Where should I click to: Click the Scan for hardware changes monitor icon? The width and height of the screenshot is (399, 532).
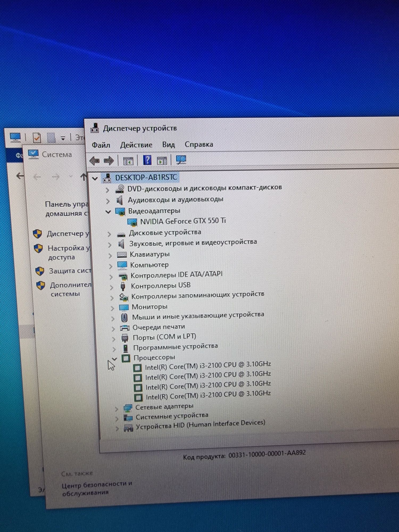click(x=181, y=160)
